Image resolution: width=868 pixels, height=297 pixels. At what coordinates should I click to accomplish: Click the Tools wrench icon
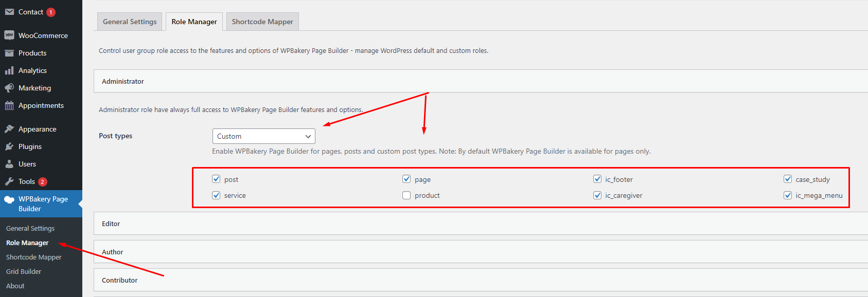click(9, 181)
